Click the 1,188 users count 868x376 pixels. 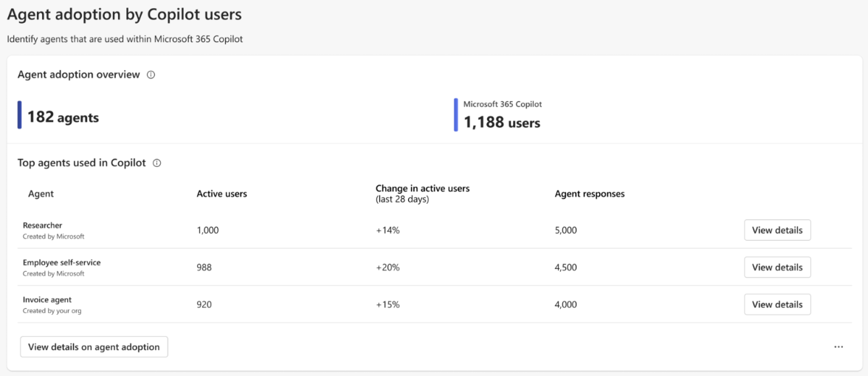(501, 123)
